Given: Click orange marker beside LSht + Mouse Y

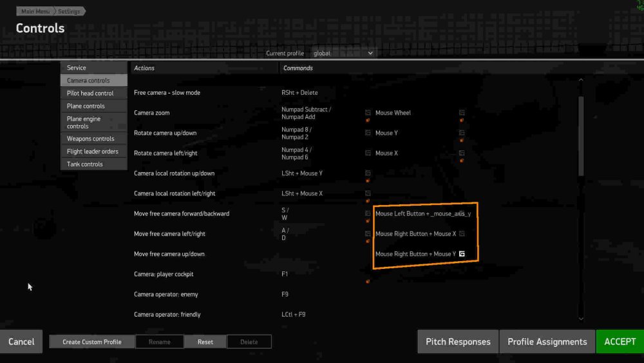Looking at the screenshot, I should click(368, 181).
